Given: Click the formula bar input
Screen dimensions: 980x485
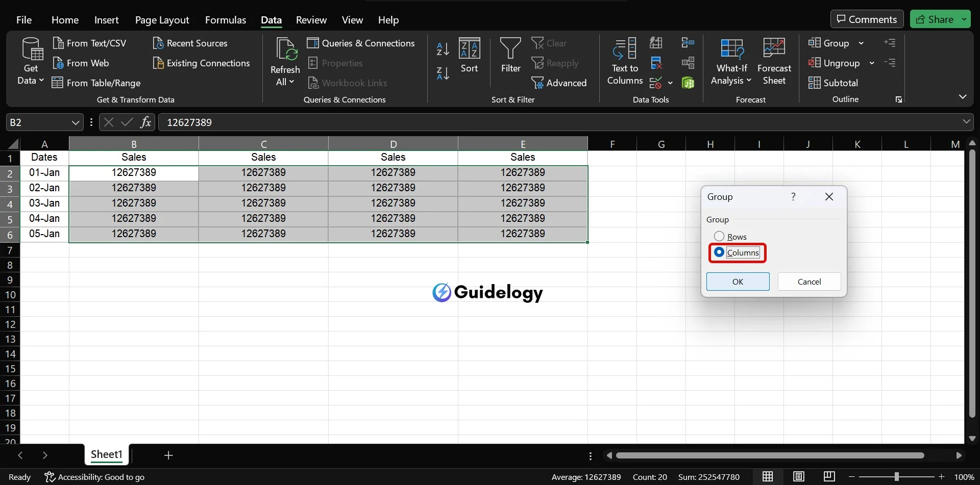Looking at the screenshot, I should (x=559, y=122).
